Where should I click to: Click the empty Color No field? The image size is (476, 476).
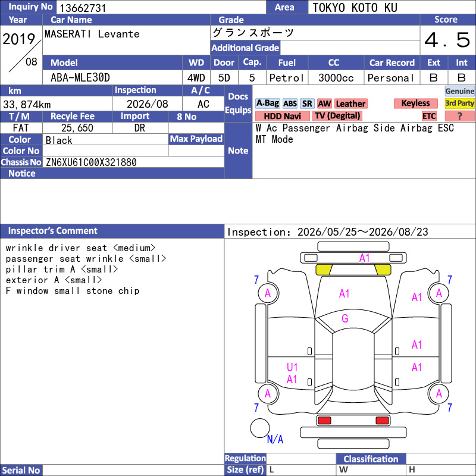(105, 151)
